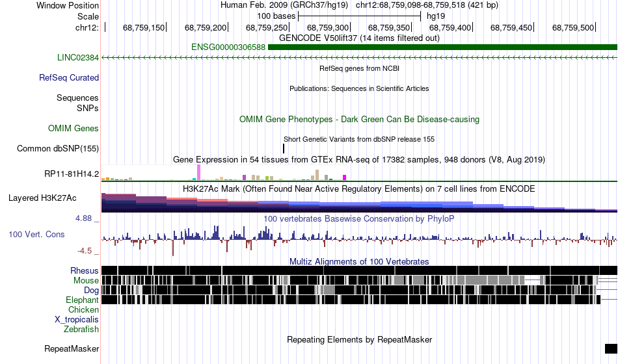Image resolution: width=618 pixels, height=364 pixels.
Task: Click the Multiz Alignments of 100 Vertebrates title
Action: [359, 261]
